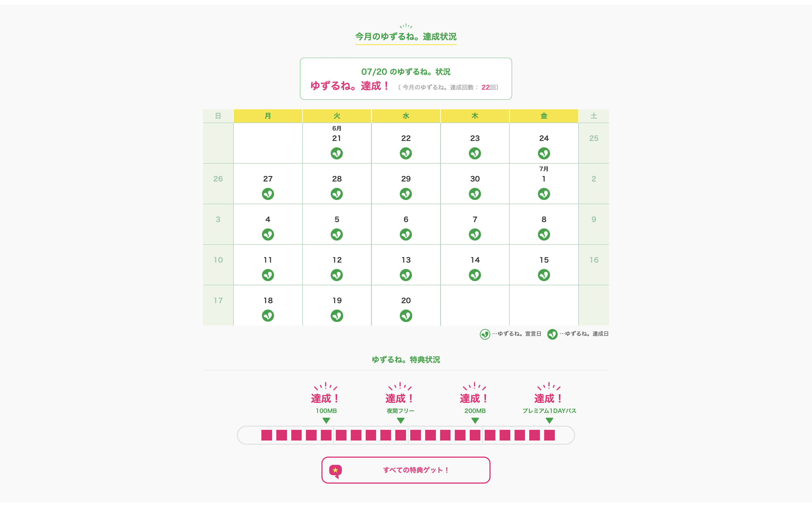This screenshot has width=812, height=507.
Task: Click the first pink progress bar segment
Action: tap(267, 435)
